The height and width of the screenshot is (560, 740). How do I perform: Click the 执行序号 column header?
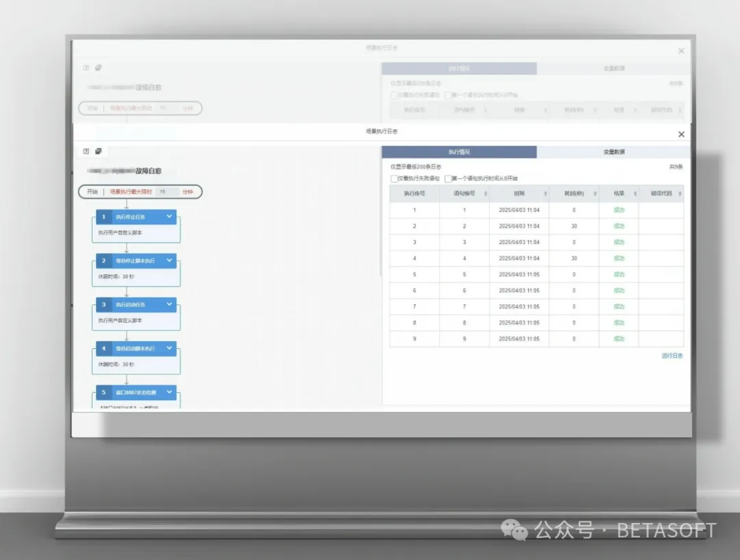tap(415, 193)
